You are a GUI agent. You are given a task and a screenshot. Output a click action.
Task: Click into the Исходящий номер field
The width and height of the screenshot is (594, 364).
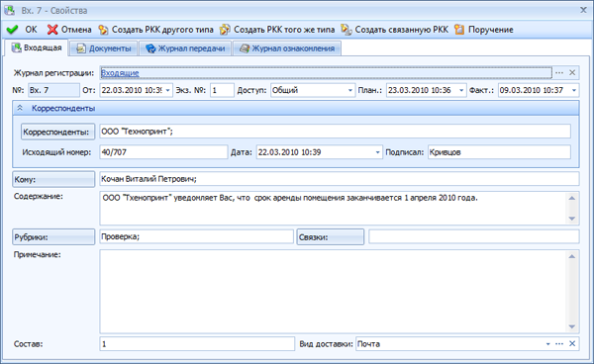coord(163,152)
